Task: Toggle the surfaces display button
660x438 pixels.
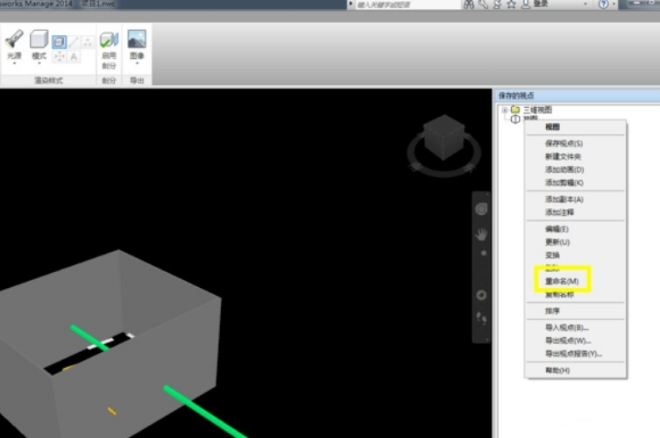Action: (59, 42)
